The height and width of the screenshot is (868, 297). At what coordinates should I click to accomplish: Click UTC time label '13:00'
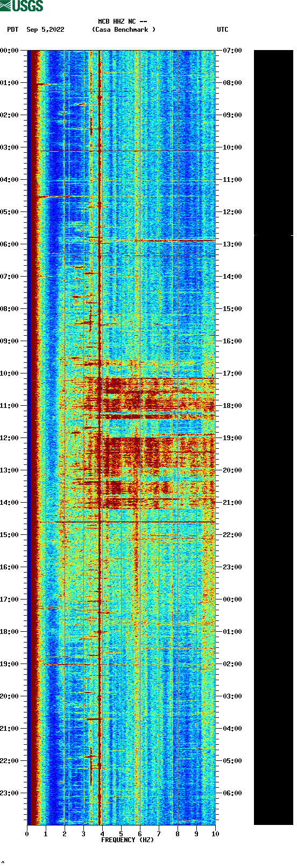(232, 244)
